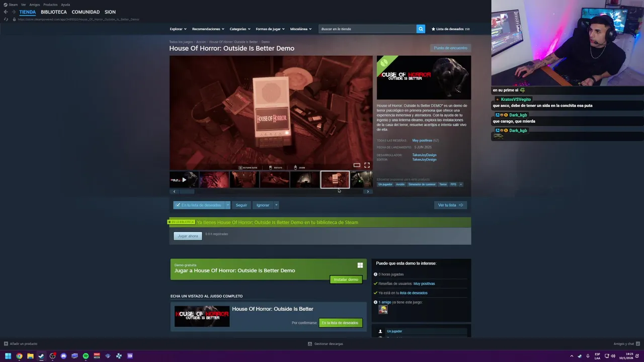Click the 'Terror' tag
The image size is (644, 362).
pos(443,184)
